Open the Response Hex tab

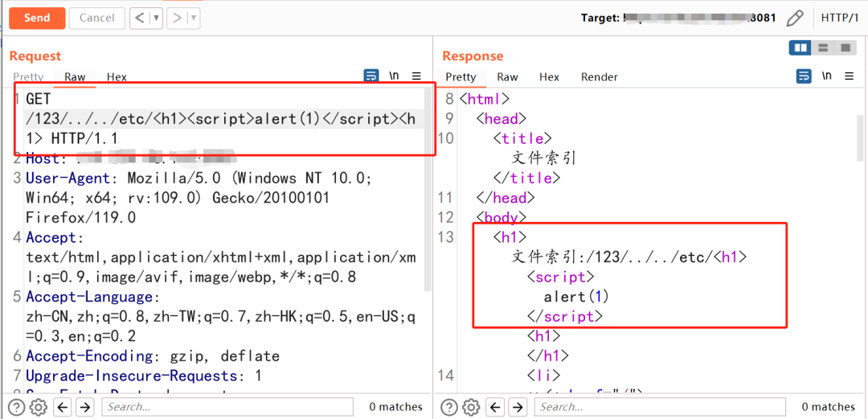coord(549,77)
